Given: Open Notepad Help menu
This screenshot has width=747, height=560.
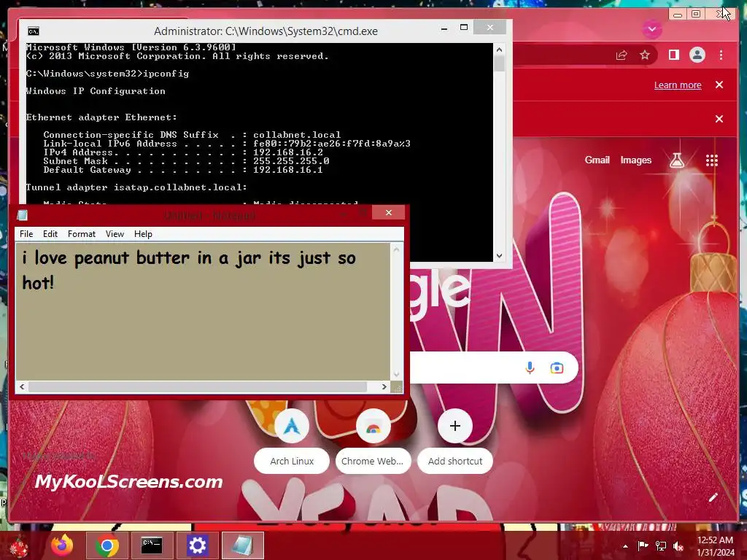Looking at the screenshot, I should click(x=143, y=234).
